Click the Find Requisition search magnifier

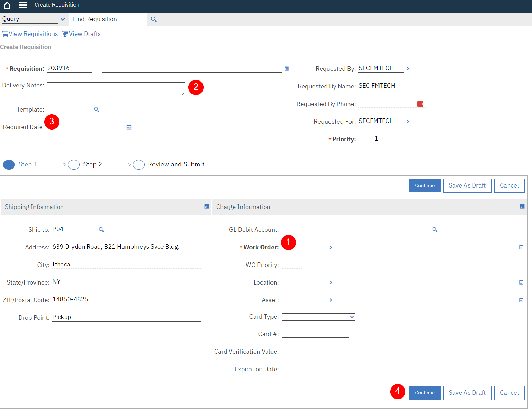154,19
